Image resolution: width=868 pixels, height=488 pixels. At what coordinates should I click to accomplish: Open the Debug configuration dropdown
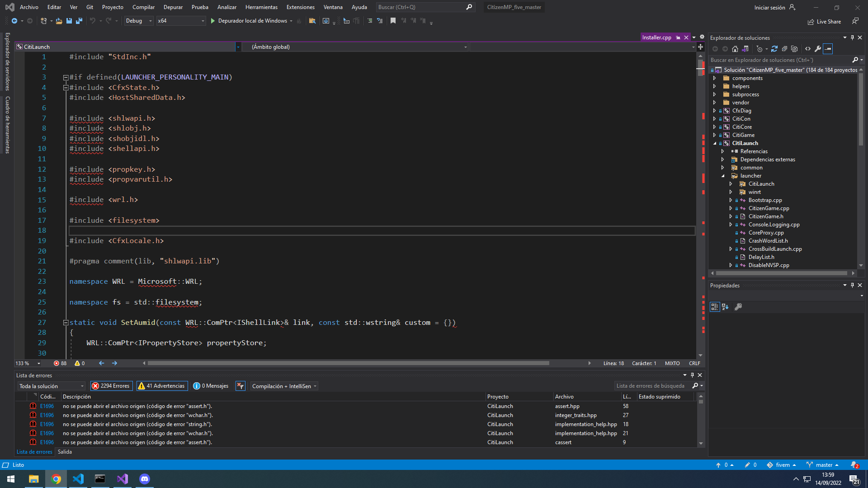139,21
